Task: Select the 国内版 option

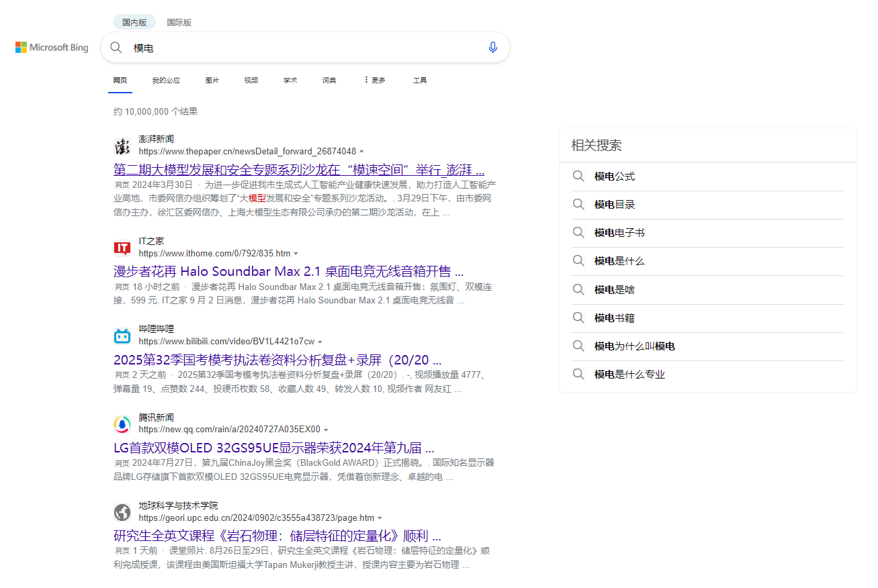Action: click(134, 21)
